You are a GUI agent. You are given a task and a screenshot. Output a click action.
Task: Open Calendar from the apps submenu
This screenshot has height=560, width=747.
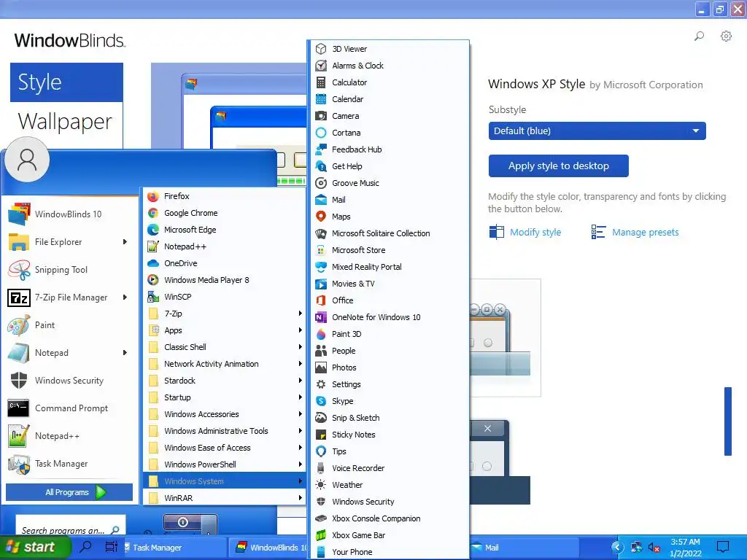(x=390, y=99)
